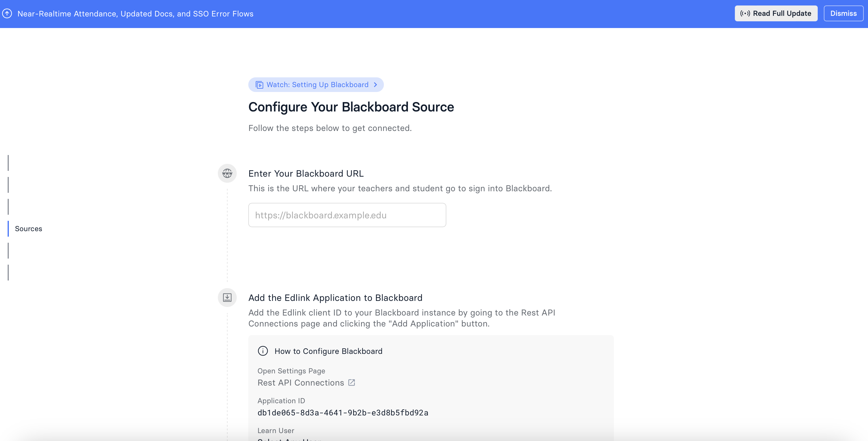This screenshot has height=441, width=868.
Task: Select bottom-most gray bar in left sidebar
Action: click(9, 273)
